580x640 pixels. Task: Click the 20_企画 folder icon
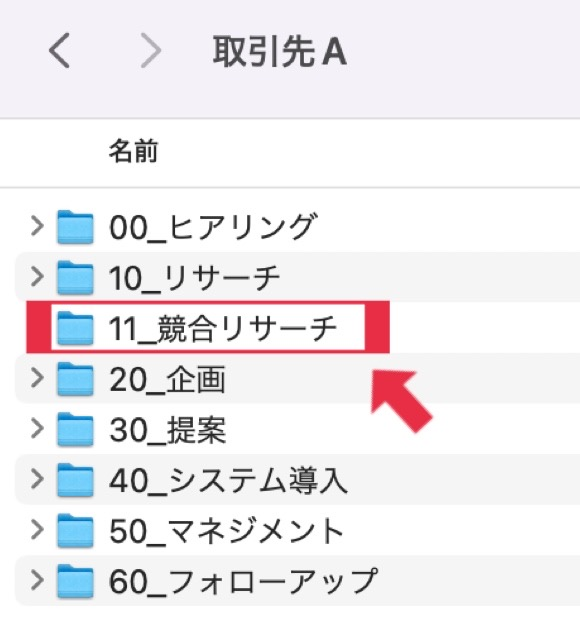75,379
